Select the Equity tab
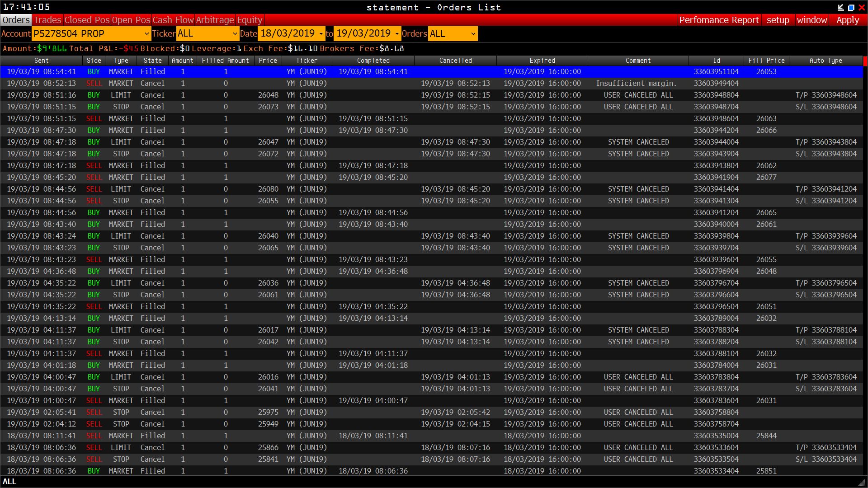 coord(250,20)
